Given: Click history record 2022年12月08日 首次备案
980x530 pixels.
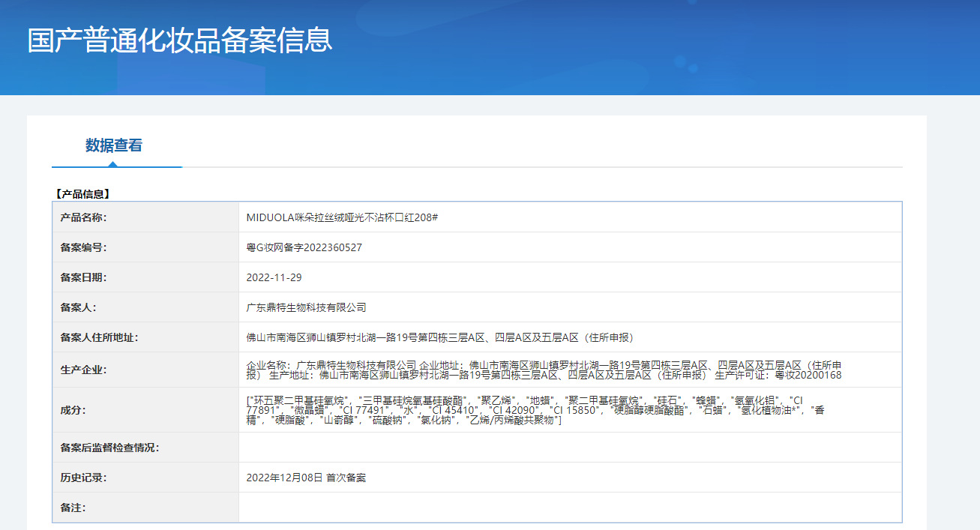Looking at the screenshot, I should click(306, 478).
